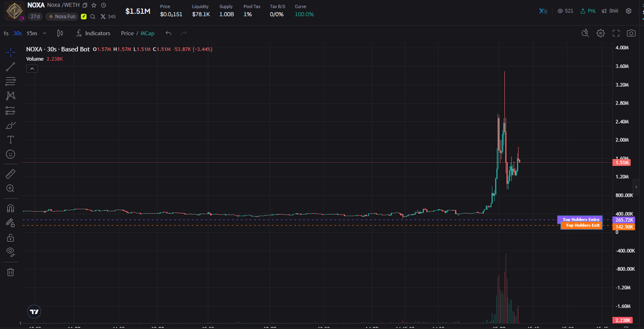
Task: Click the yellow-green pen badge icon
Action: click(84, 17)
